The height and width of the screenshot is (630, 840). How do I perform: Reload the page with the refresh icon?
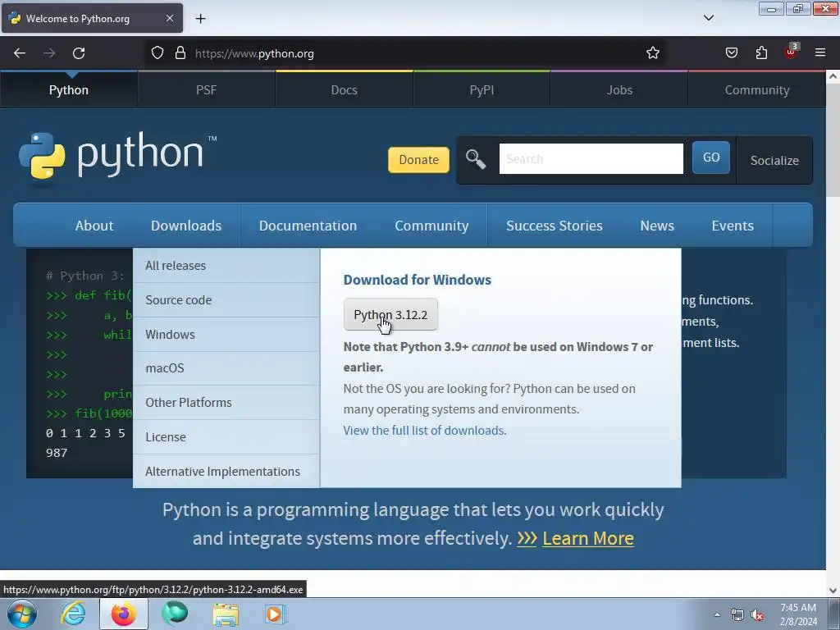[79, 53]
